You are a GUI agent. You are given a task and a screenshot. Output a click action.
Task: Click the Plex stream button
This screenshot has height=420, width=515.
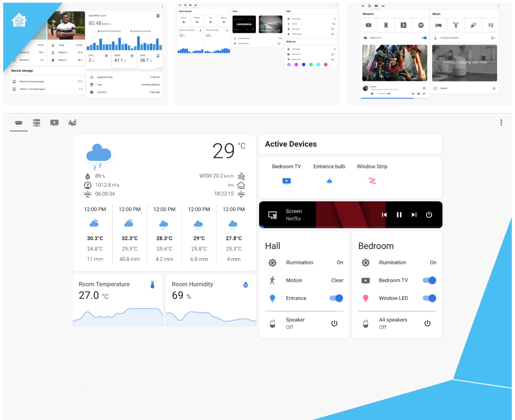[403, 25]
